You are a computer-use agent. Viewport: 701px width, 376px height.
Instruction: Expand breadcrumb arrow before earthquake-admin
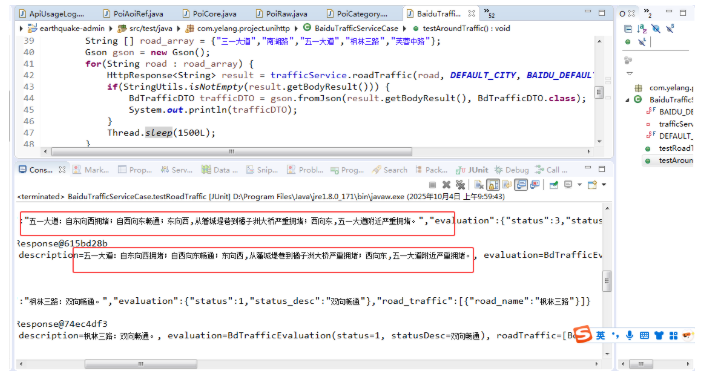pos(21,28)
